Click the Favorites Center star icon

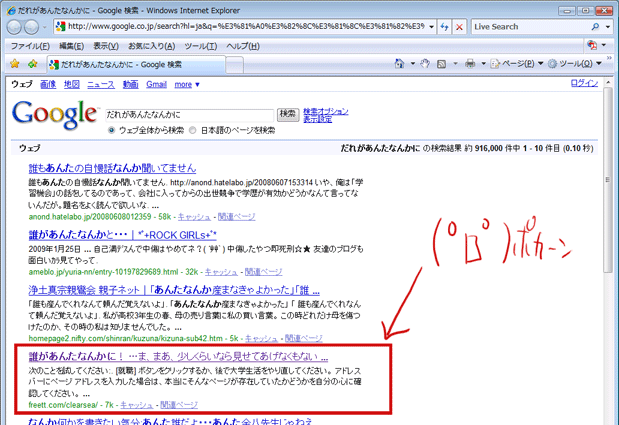point(15,64)
